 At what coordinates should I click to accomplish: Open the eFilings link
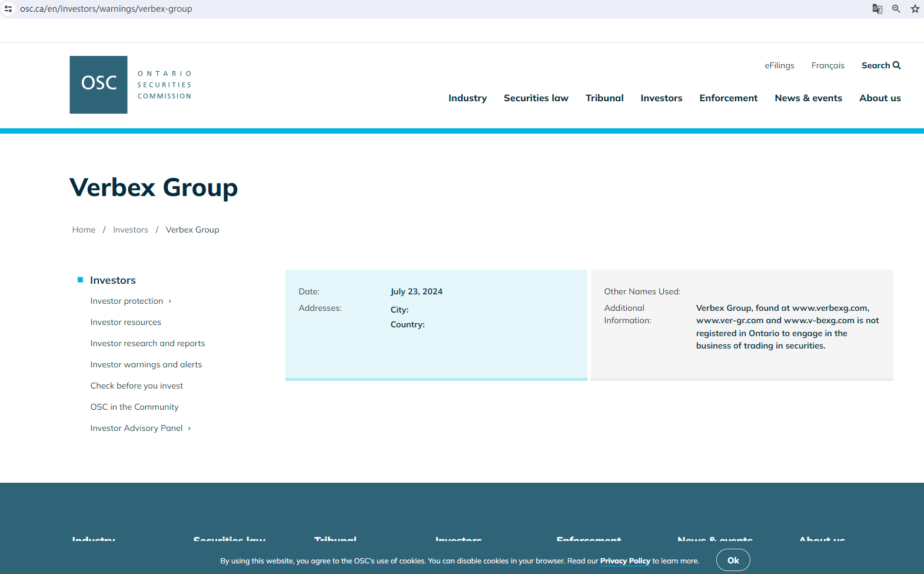coord(779,65)
